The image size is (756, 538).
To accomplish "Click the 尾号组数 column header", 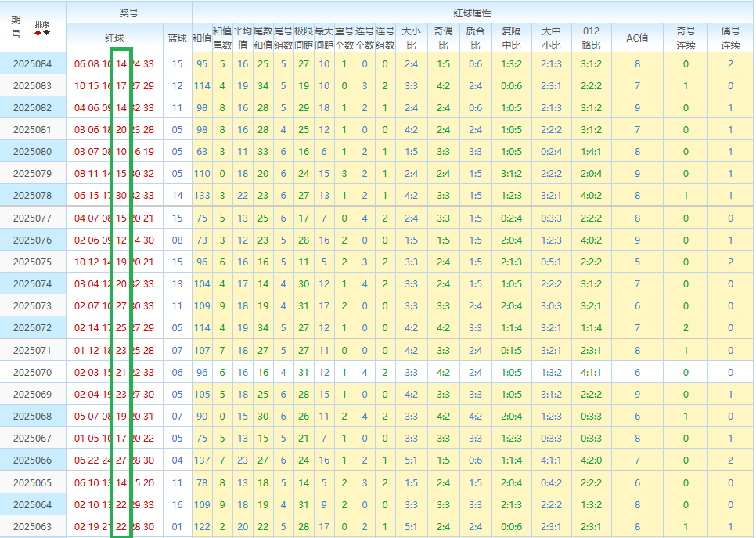I will coord(283,38).
